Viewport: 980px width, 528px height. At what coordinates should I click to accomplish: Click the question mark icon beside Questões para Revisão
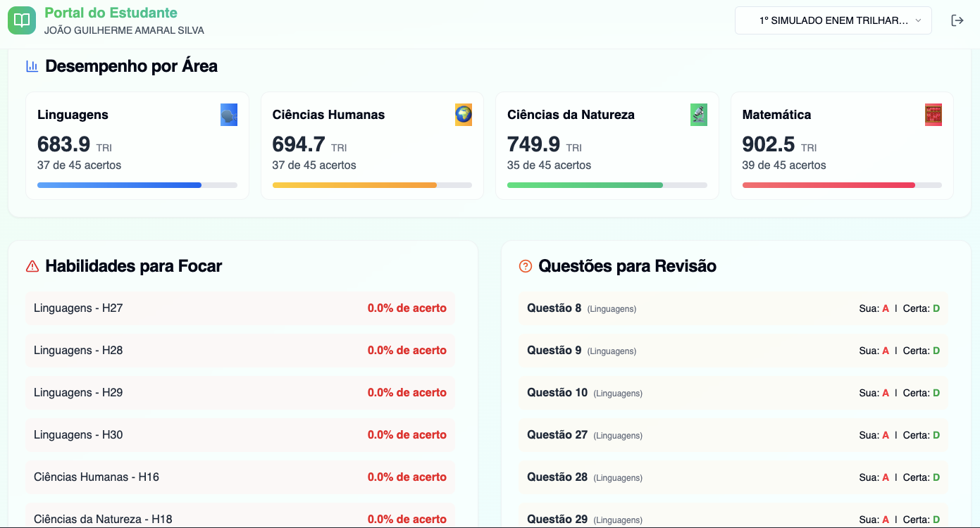coord(526,266)
